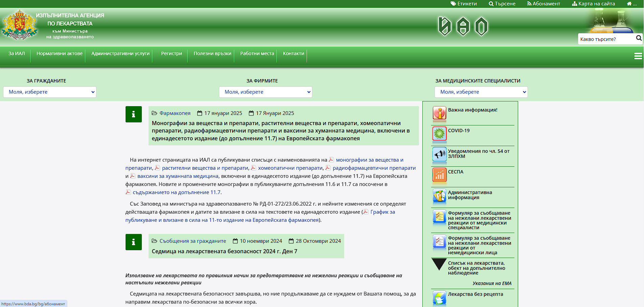Focus the Какво търсите search field
This screenshot has height=307, width=644.
pos(606,39)
